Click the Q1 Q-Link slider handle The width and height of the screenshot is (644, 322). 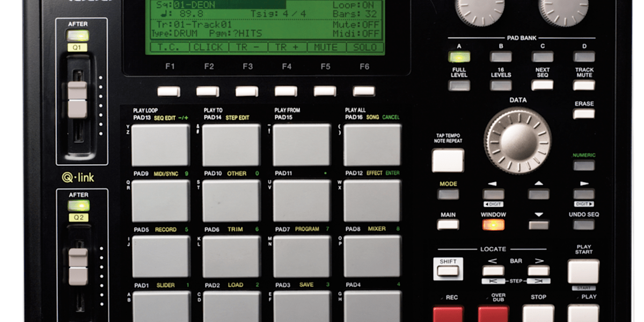[x=78, y=99]
